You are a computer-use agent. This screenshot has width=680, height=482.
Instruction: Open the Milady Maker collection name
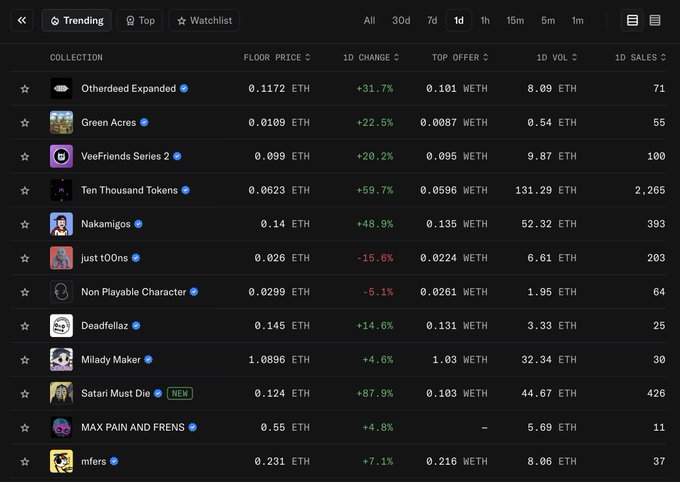click(x=111, y=360)
